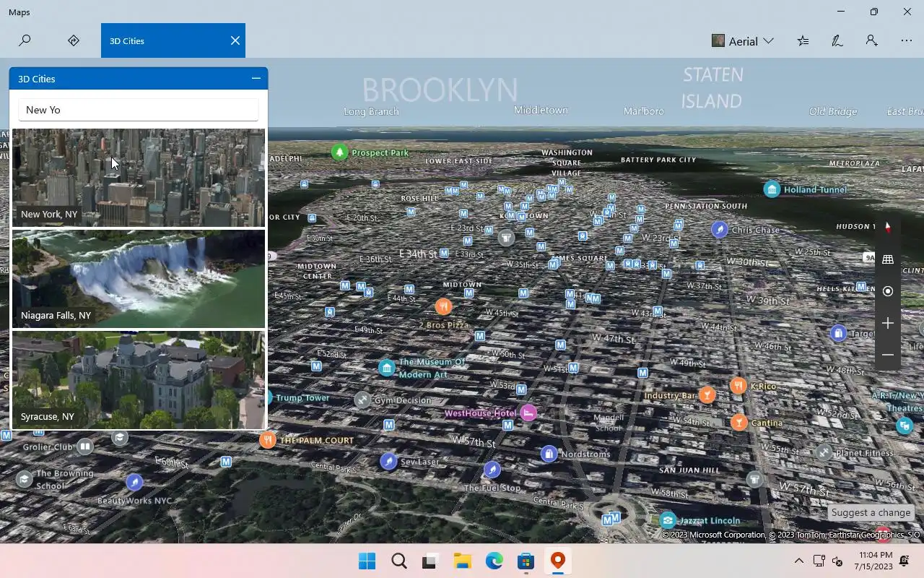
Task: Click the Prospect Park marker
Action: point(339,152)
